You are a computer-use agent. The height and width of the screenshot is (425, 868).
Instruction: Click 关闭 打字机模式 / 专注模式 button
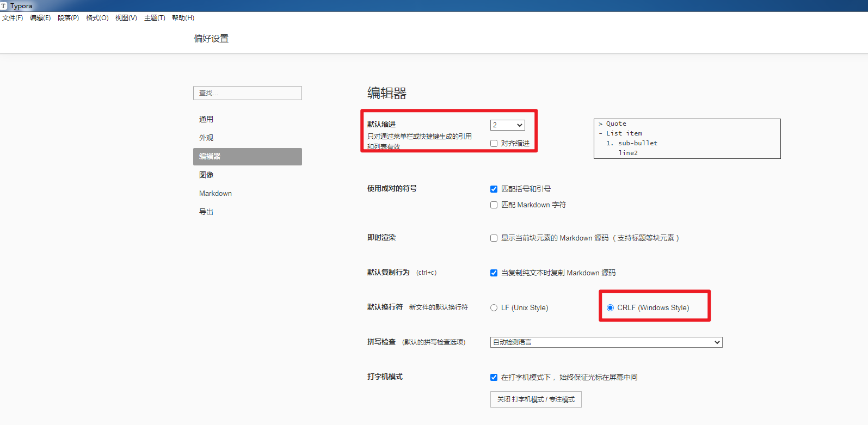[536, 399]
